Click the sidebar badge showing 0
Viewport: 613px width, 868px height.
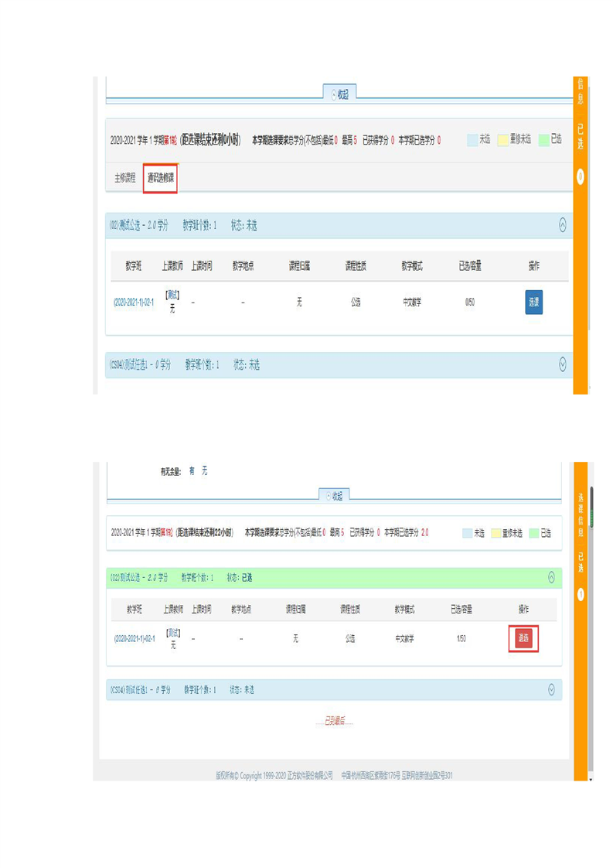[x=581, y=177]
